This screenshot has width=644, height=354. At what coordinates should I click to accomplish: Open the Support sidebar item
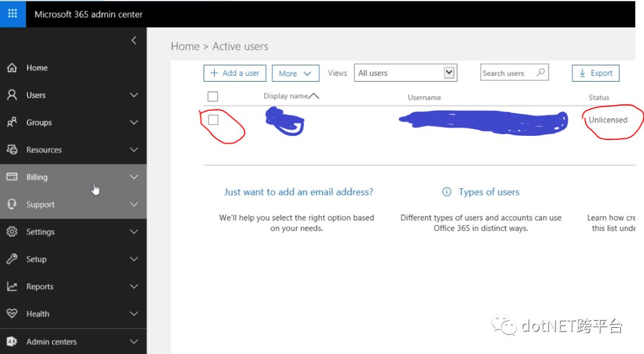click(73, 204)
